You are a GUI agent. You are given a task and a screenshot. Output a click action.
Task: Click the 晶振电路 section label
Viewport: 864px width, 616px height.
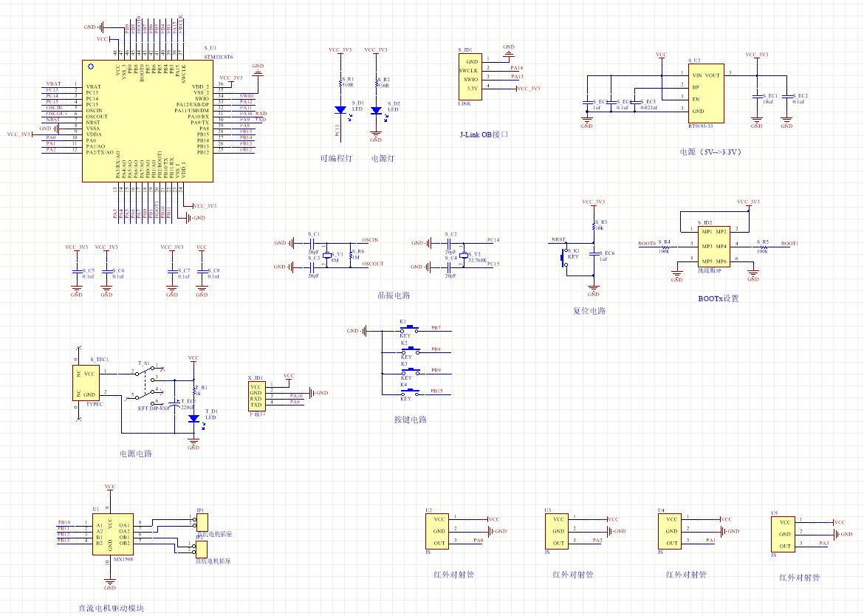click(x=393, y=295)
